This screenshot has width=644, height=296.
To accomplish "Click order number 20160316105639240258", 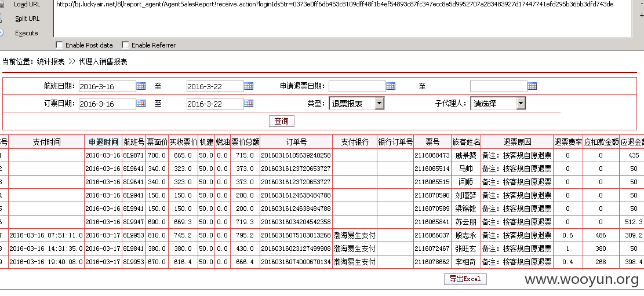I will (x=296, y=155).
